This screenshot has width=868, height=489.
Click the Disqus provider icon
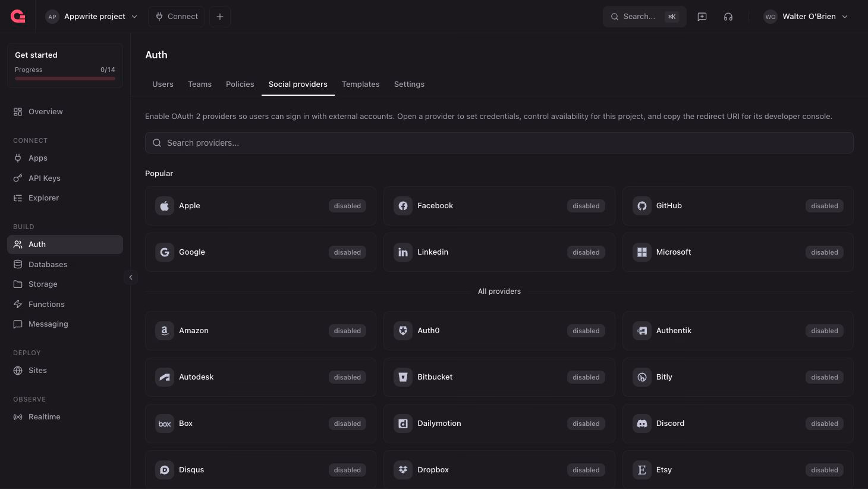(165, 470)
